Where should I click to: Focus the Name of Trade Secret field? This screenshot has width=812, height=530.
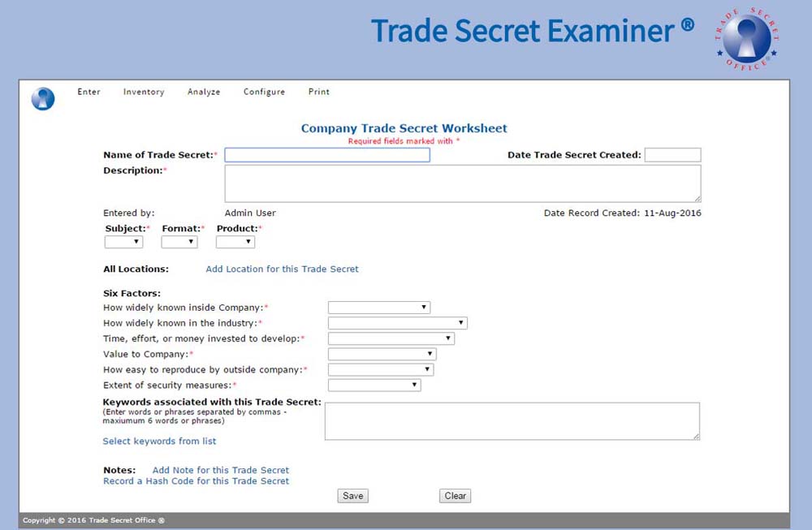coord(327,155)
